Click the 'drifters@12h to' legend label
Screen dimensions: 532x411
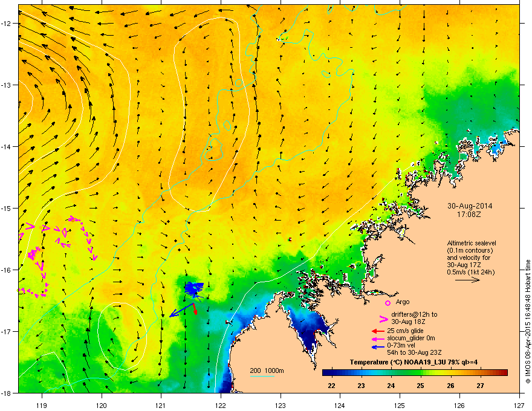pos(414,314)
